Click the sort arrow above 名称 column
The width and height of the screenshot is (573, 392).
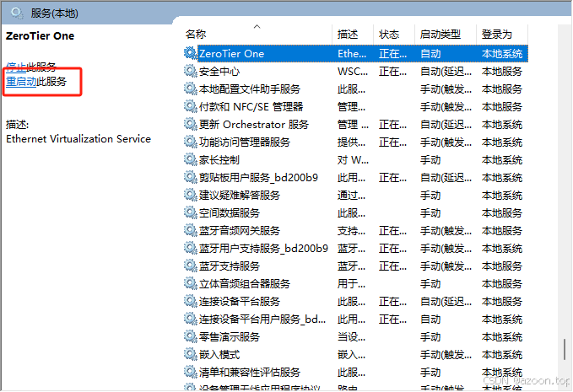257,26
